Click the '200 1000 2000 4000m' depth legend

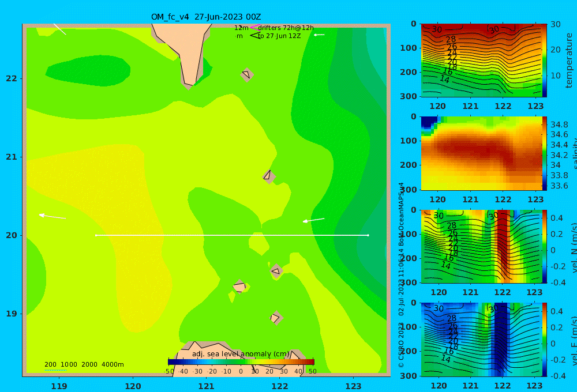tap(84, 364)
